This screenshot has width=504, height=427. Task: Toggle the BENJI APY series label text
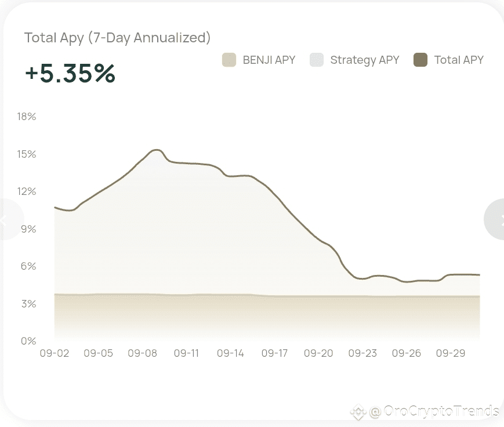click(269, 60)
